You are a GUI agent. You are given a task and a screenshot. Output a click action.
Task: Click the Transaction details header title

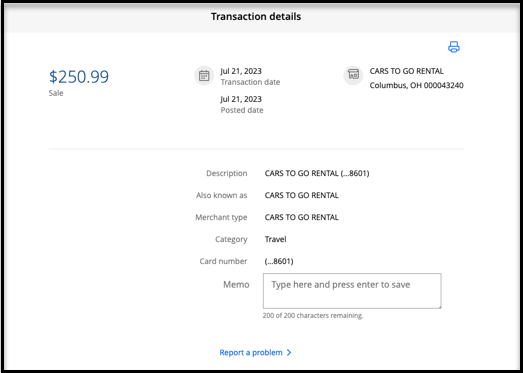pyautogui.click(x=256, y=16)
